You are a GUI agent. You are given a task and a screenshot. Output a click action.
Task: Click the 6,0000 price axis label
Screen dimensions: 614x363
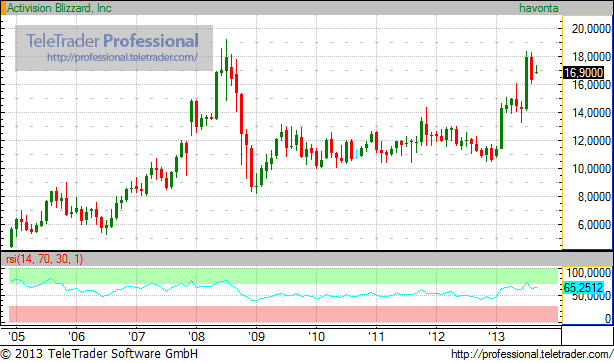pos(594,225)
